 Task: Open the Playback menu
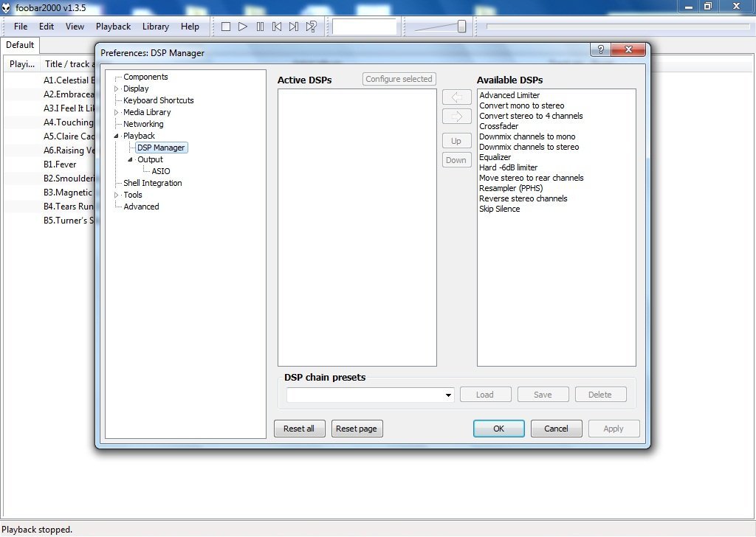tap(113, 27)
